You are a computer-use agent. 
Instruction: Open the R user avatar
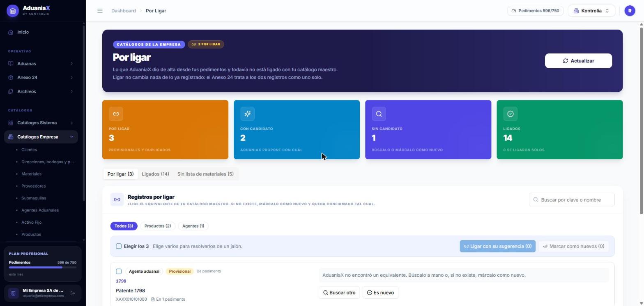coord(630,11)
